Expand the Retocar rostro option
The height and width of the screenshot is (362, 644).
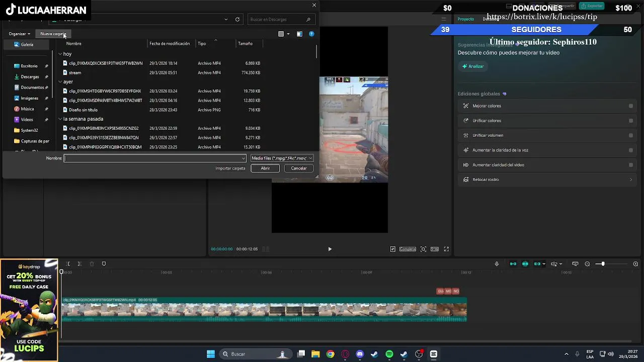631,179
